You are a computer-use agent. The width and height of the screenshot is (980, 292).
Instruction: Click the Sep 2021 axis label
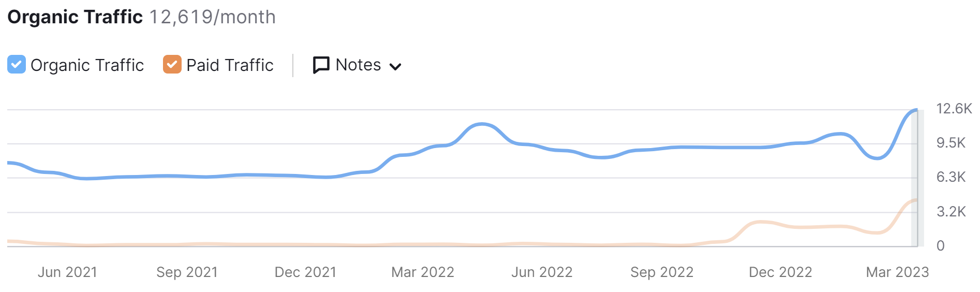click(x=187, y=272)
